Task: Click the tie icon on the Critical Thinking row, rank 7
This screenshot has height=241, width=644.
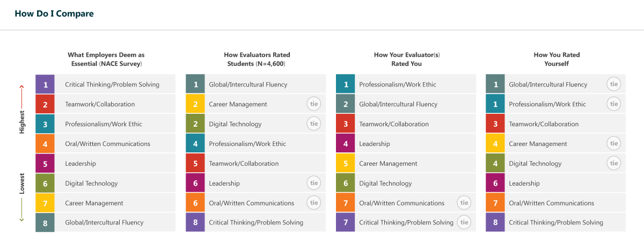Action: (464, 222)
